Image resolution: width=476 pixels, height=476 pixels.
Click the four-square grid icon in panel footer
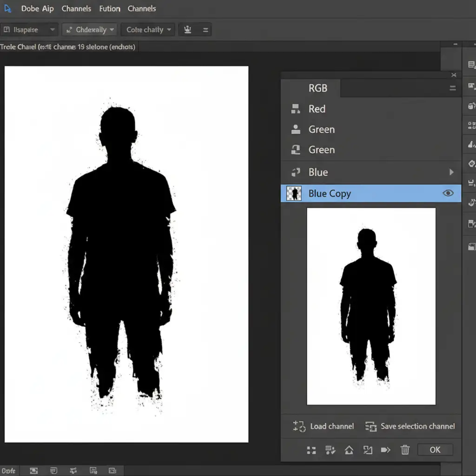click(311, 450)
